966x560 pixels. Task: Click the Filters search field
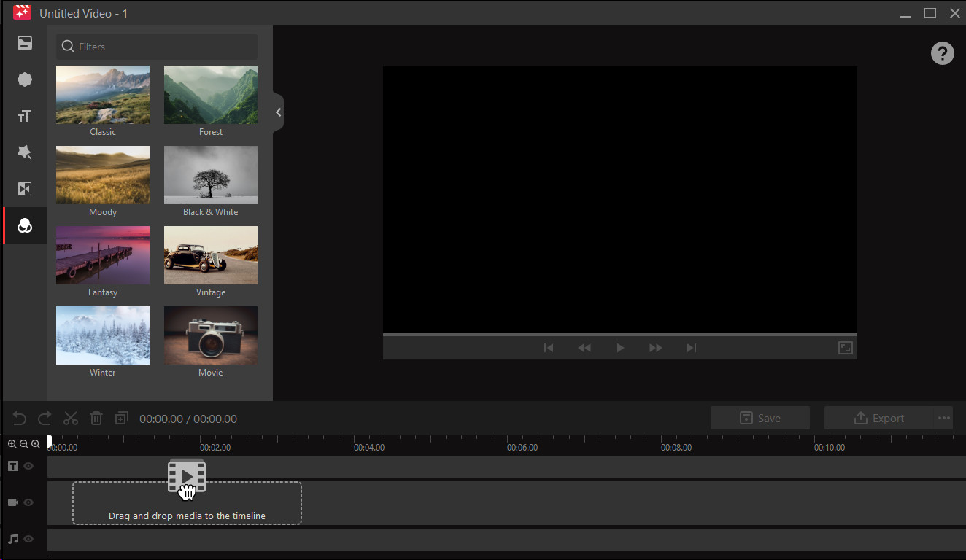click(156, 47)
